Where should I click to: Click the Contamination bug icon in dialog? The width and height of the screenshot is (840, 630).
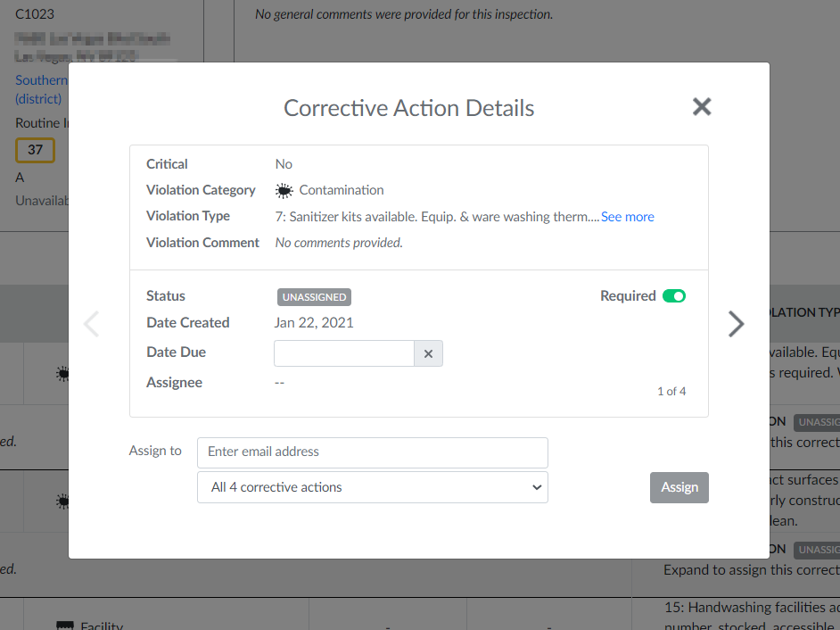(284, 190)
